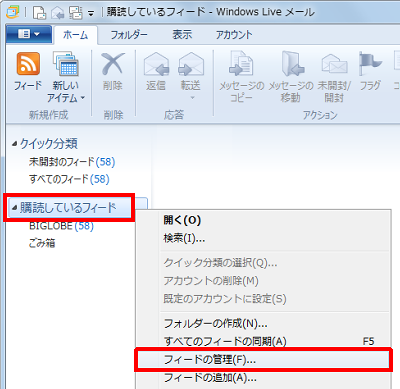Open the blue application menu button
The width and height of the screenshot is (400, 389).
29,34
